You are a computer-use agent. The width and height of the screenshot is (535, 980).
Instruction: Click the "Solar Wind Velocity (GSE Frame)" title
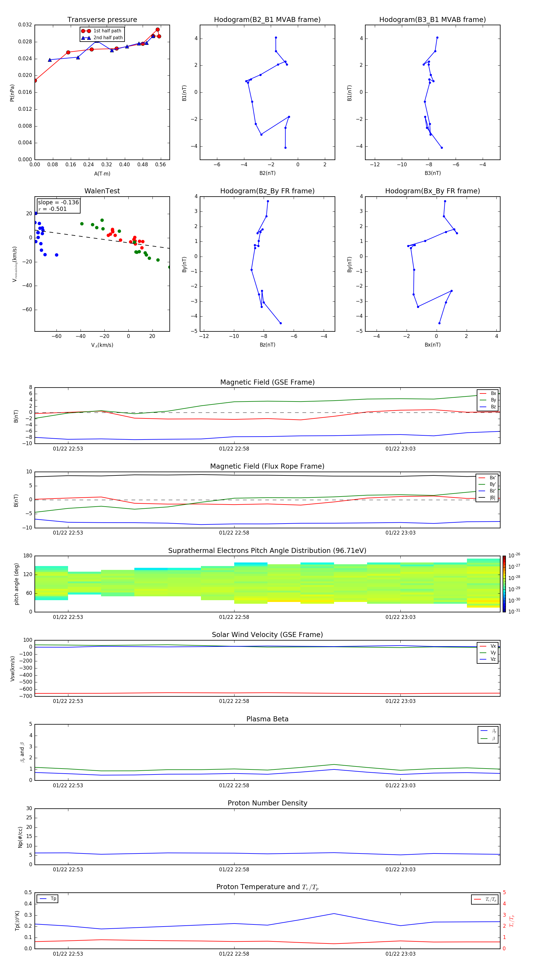click(x=267, y=635)
